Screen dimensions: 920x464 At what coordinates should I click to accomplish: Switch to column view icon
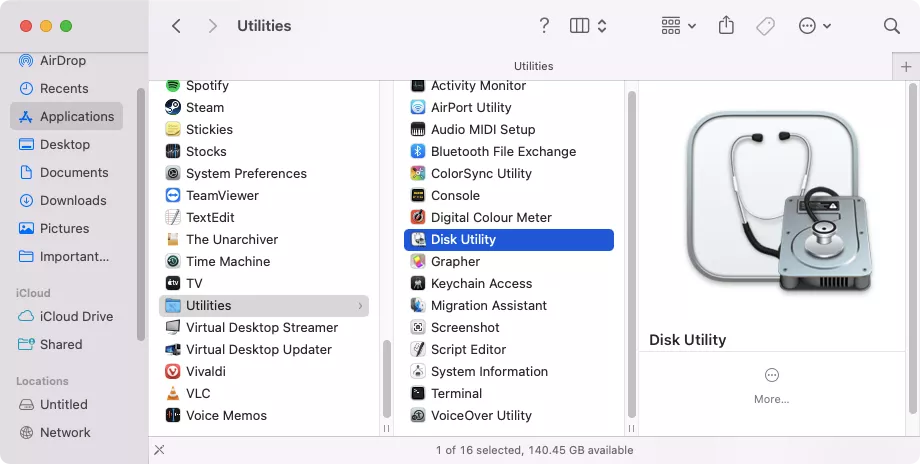[x=579, y=26]
